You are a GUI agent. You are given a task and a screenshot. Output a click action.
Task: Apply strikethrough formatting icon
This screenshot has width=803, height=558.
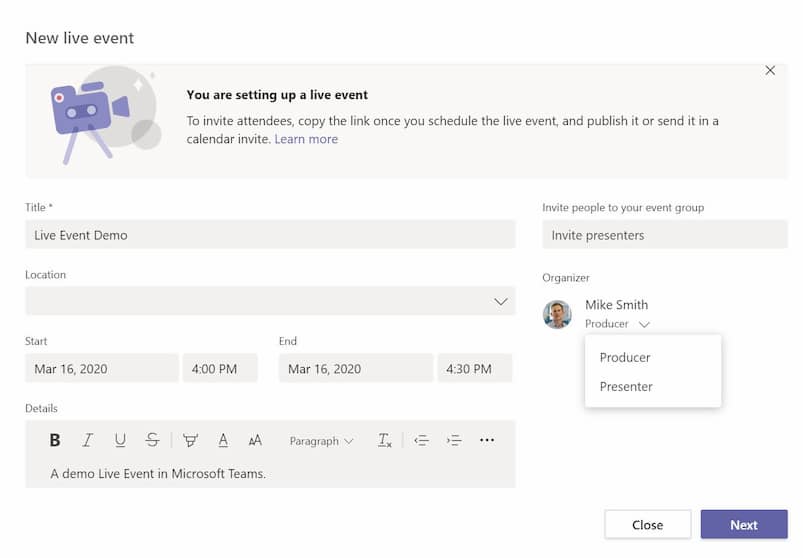point(152,440)
